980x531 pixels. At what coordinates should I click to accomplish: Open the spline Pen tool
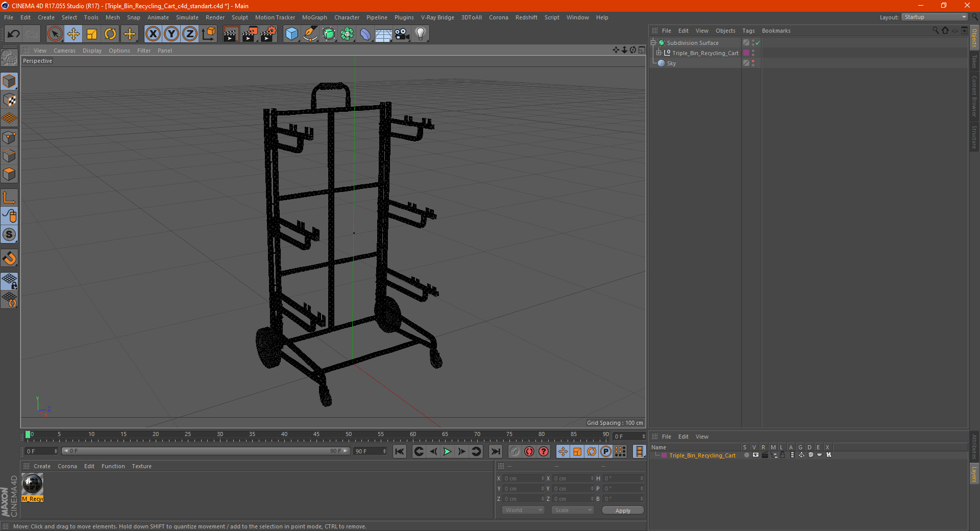click(x=310, y=34)
